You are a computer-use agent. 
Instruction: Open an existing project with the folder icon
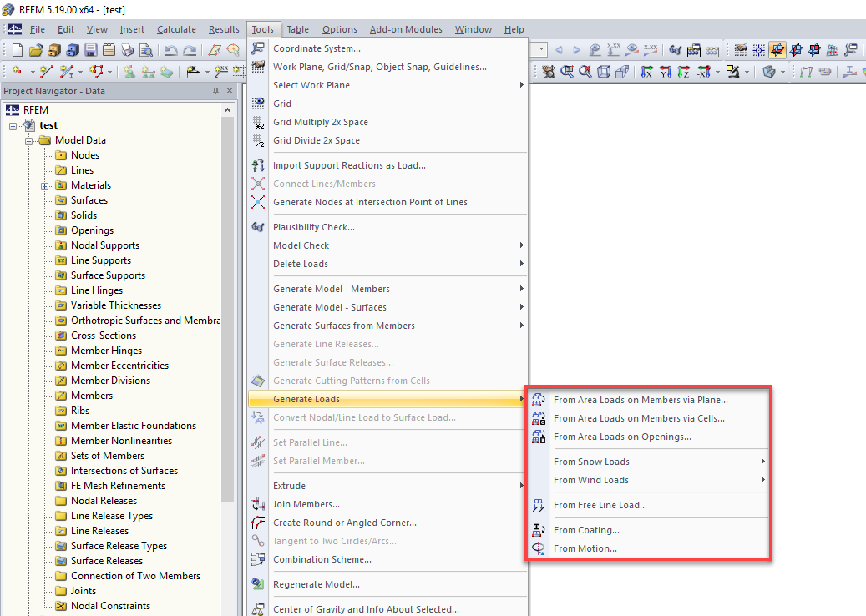(x=36, y=49)
